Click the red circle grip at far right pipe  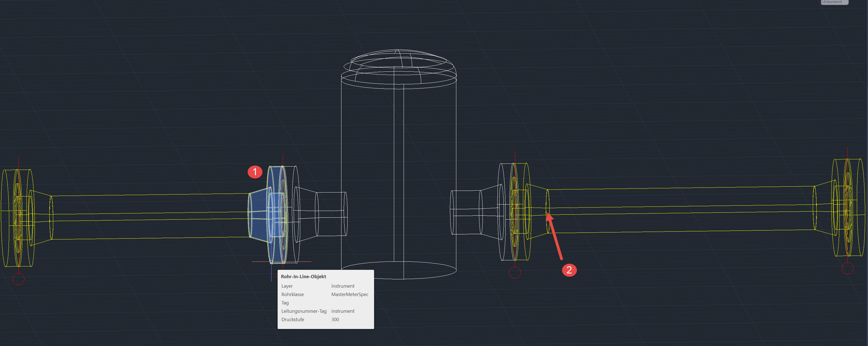[x=847, y=268]
